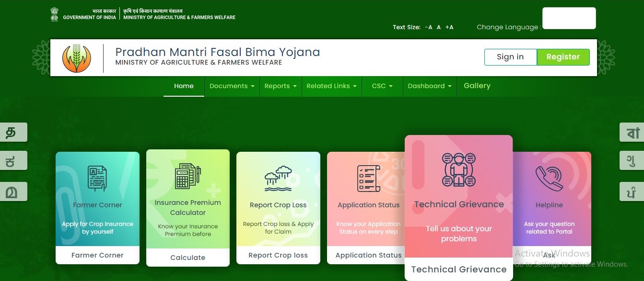644x281 pixels.
Task: Click the Farmer Corner bottom button
Action: pyautogui.click(x=97, y=255)
